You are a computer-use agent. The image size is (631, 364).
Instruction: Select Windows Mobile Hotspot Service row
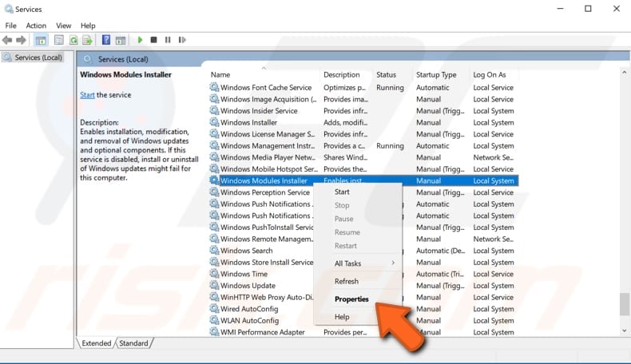[x=363, y=169]
